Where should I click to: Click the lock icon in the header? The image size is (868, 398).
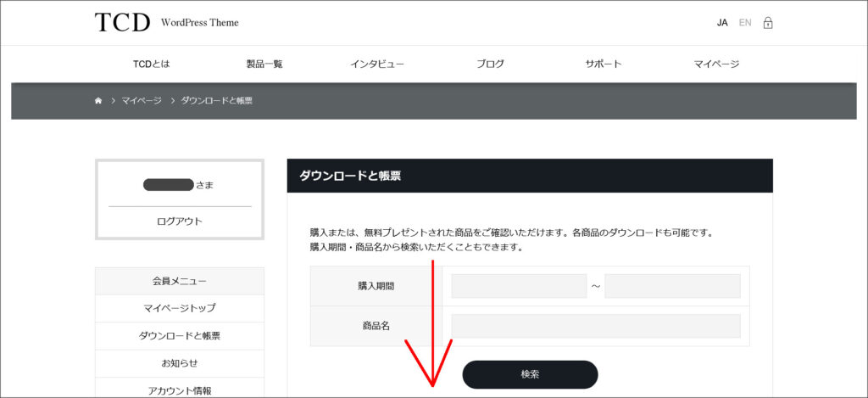pos(767,23)
